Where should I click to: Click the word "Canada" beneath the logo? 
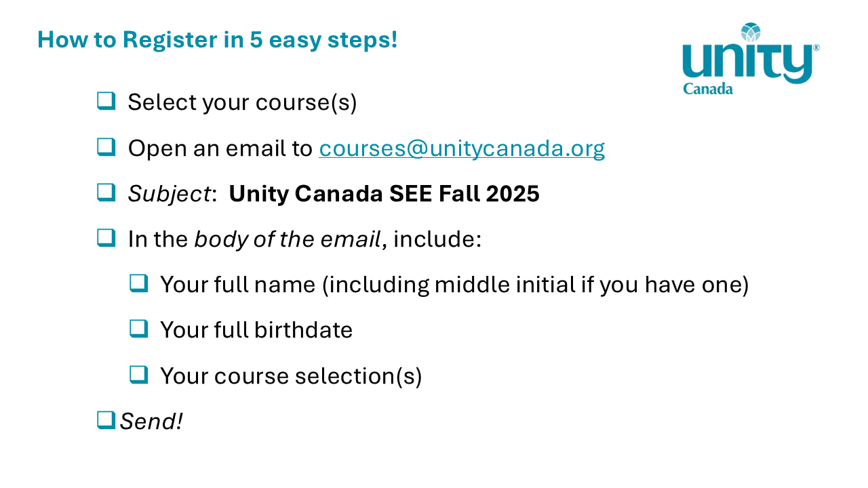708,89
